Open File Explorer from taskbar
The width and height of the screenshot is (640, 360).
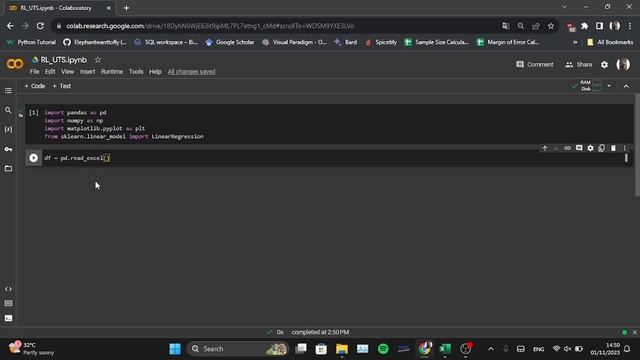pyautogui.click(x=342, y=349)
